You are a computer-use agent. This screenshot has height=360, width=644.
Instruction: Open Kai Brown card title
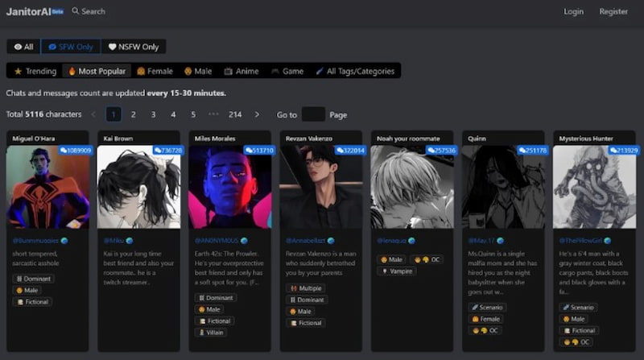click(x=118, y=139)
